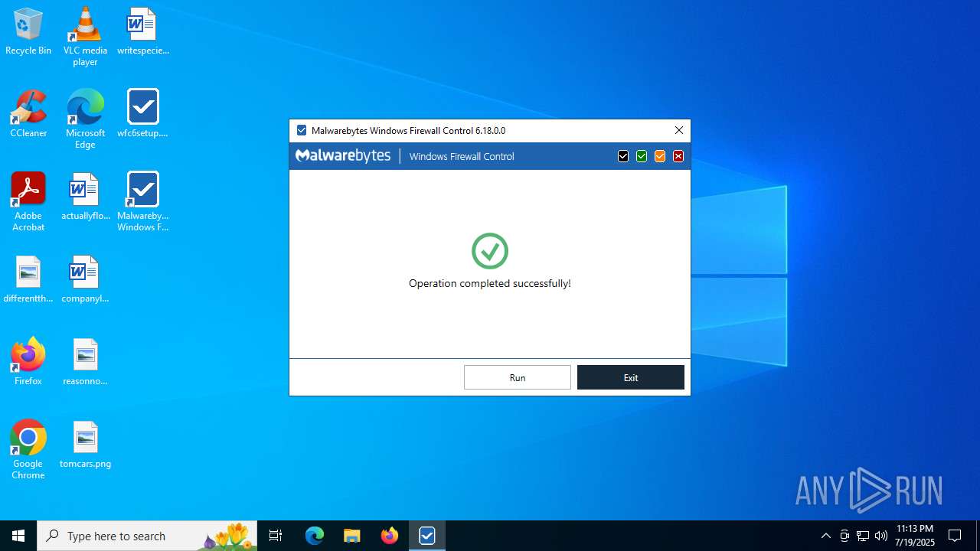Screen dimensions: 980x551
Task: Open Task View from the taskbar
Action: click(276, 536)
